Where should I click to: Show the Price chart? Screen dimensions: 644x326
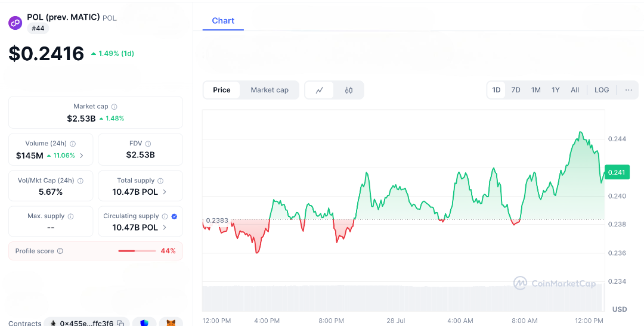point(222,90)
